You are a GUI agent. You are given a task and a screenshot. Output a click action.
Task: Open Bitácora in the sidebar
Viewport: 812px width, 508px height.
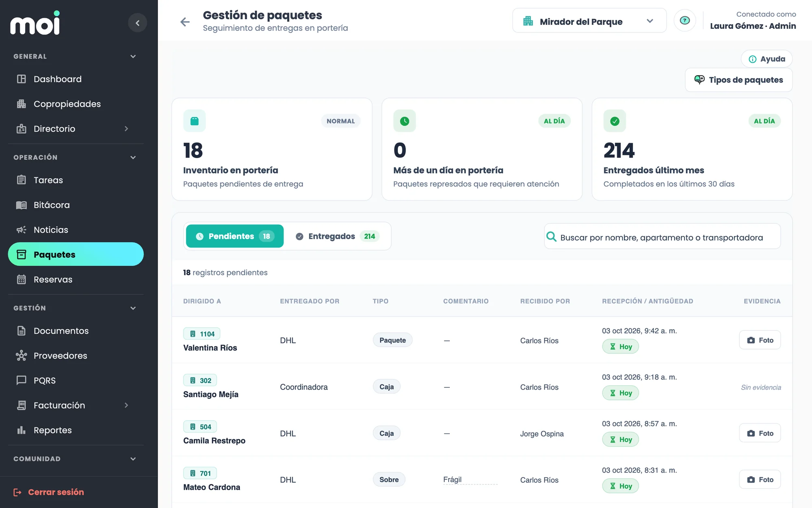point(76,205)
